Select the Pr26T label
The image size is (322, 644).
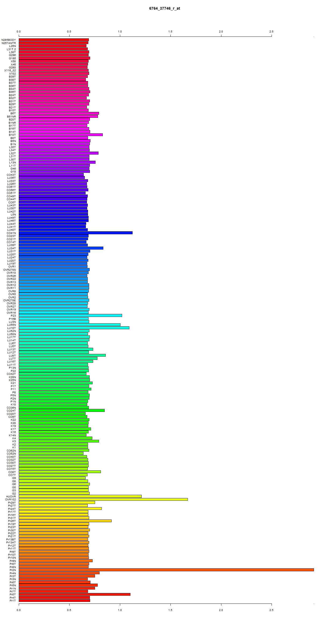(12, 521)
